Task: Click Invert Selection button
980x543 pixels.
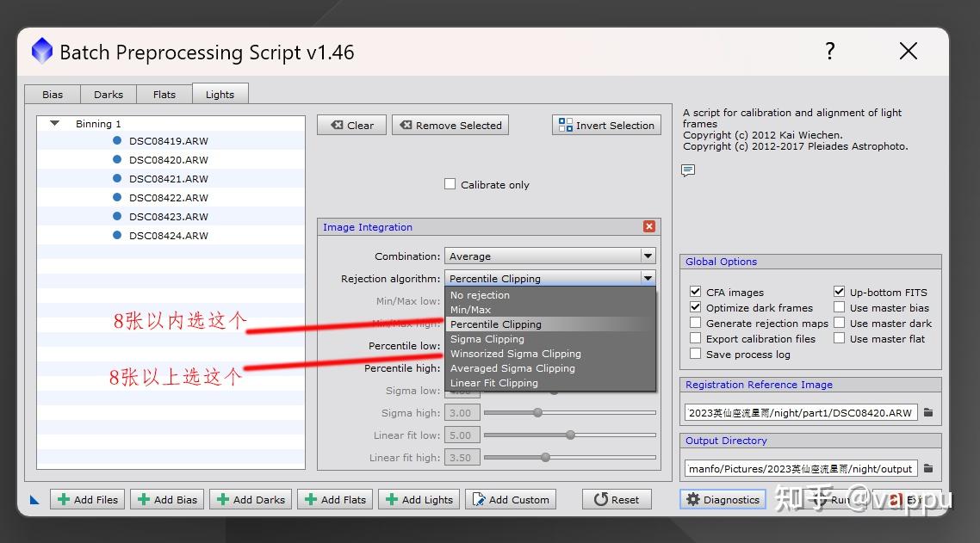Action: (x=606, y=125)
